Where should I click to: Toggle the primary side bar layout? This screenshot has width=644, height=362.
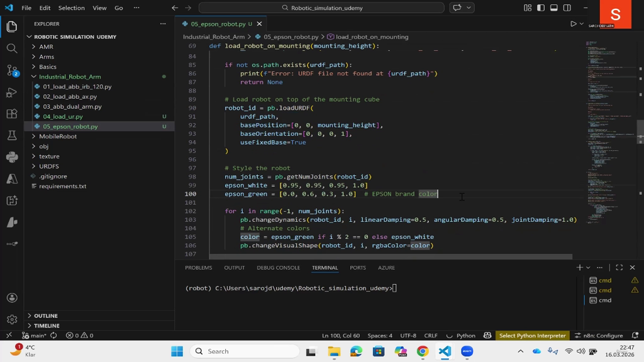pyautogui.click(x=541, y=8)
